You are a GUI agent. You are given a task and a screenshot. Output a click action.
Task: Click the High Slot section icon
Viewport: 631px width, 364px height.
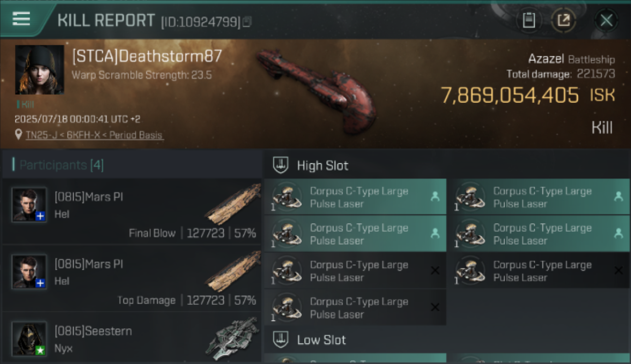click(x=281, y=165)
